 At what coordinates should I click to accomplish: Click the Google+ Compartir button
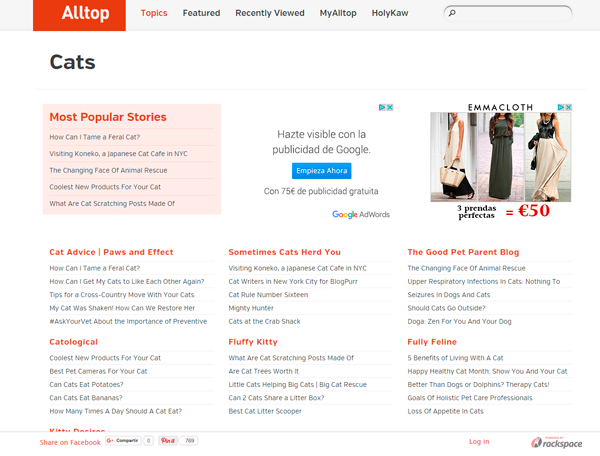tap(122, 440)
